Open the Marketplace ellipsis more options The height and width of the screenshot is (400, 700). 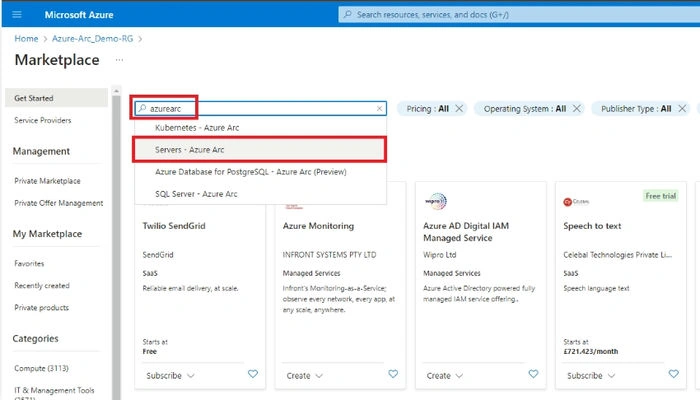(119, 60)
